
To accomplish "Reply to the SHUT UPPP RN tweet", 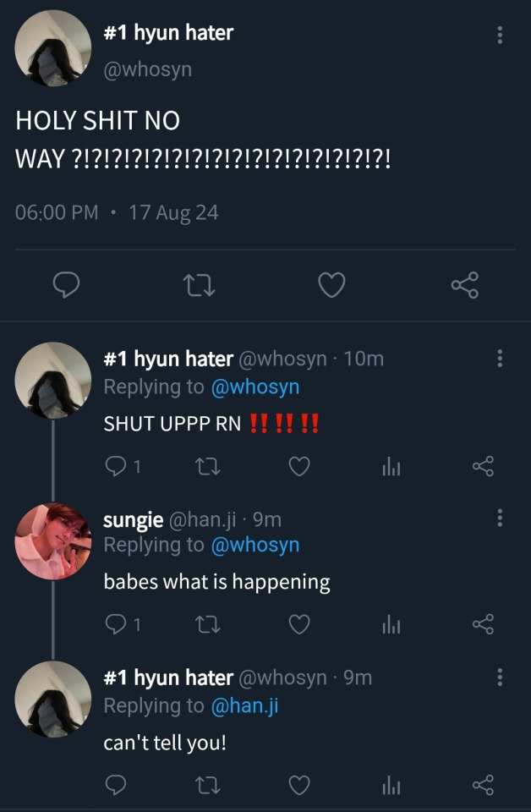I will coord(116,466).
